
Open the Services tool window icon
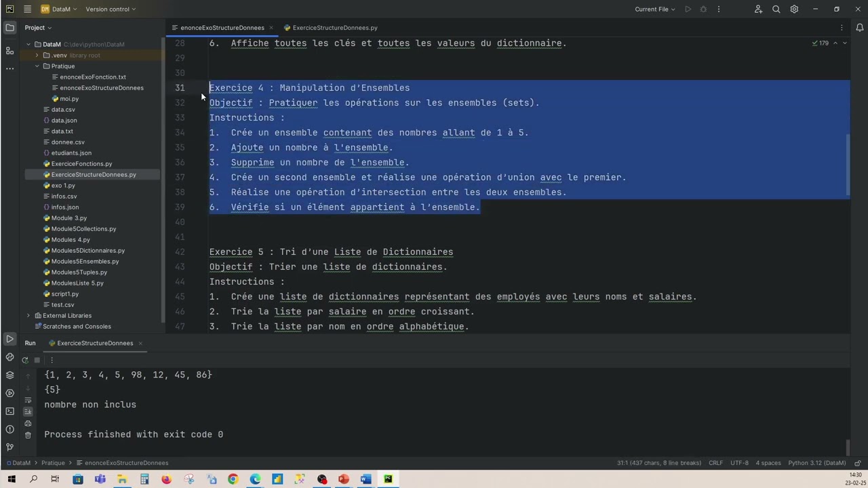point(9,393)
